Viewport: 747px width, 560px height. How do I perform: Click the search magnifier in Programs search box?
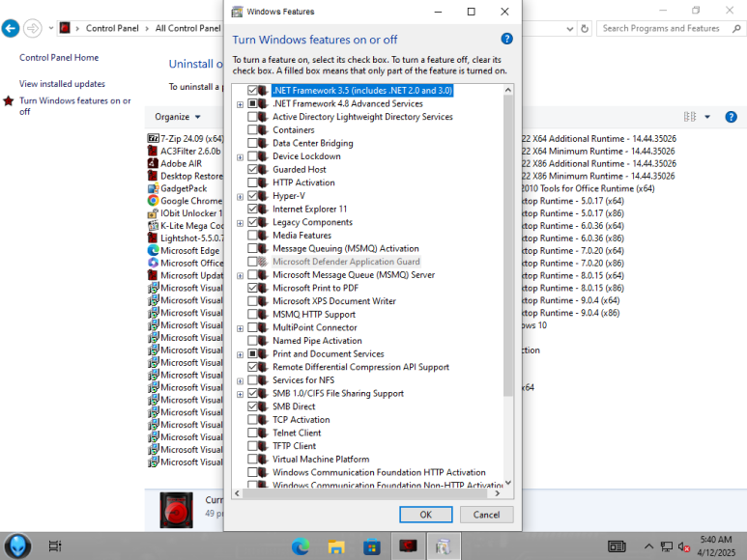[736, 29]
